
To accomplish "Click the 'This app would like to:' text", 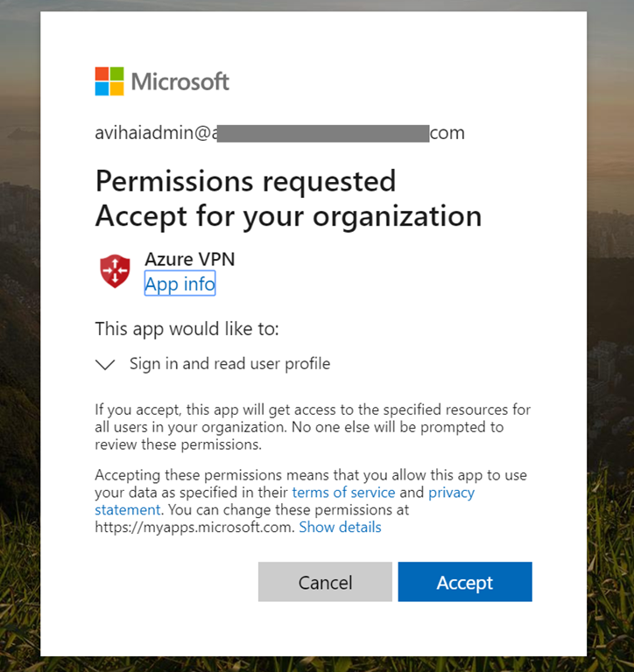I will (x=187, y=329).
